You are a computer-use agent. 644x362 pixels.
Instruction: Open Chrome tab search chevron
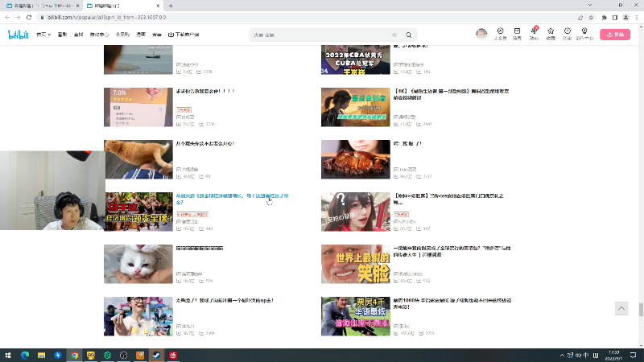pos(590,6)
